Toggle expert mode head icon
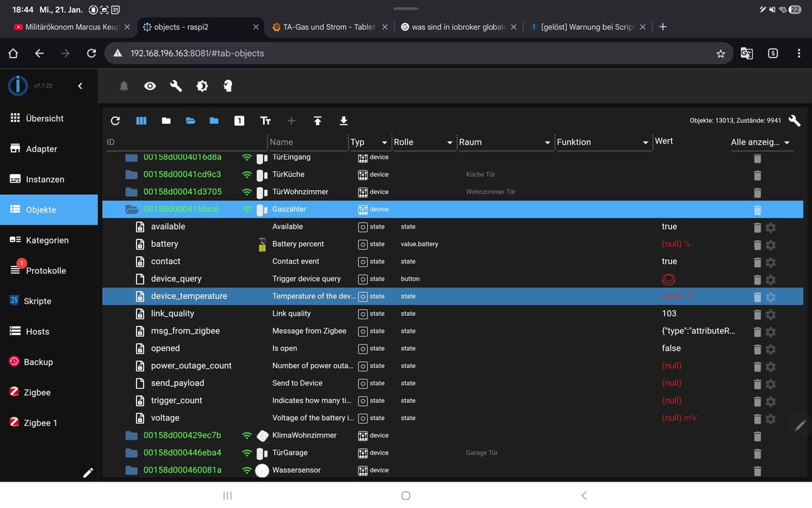Screen dimensions: 812x508 pos(227,86)
